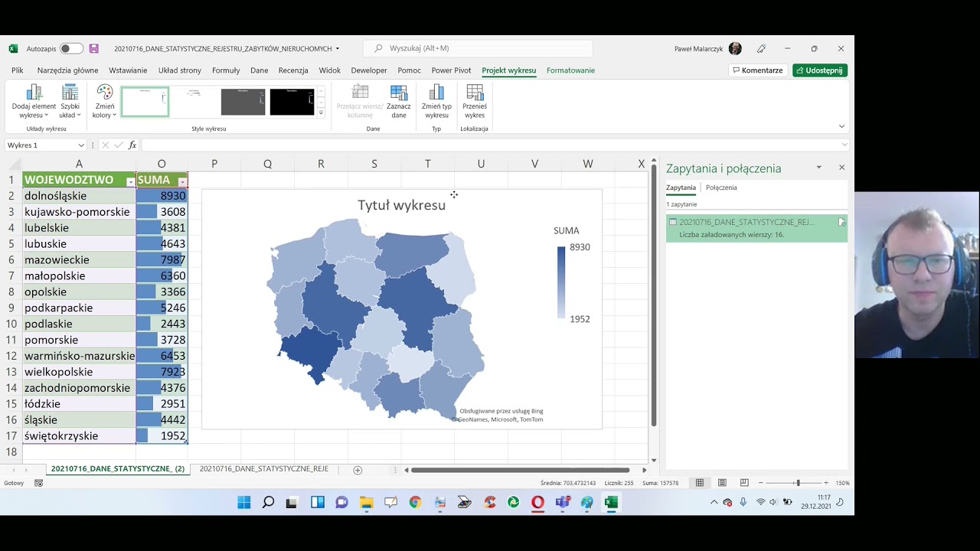
Task: Click the purple Save icon
Action: 93,48
